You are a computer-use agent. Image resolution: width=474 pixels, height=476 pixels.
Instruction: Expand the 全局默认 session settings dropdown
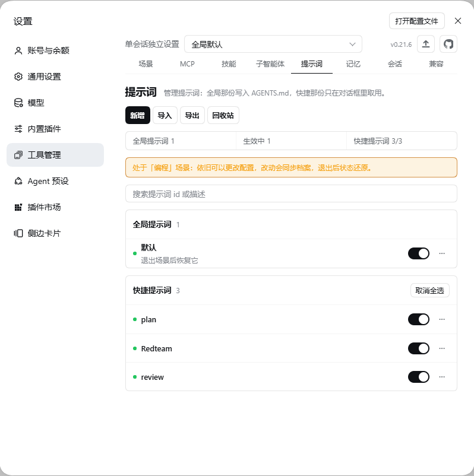click(x=273, y=45)
